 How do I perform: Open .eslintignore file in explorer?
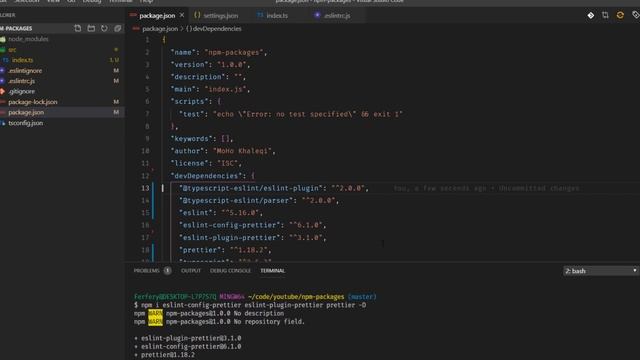pos(25,71)
